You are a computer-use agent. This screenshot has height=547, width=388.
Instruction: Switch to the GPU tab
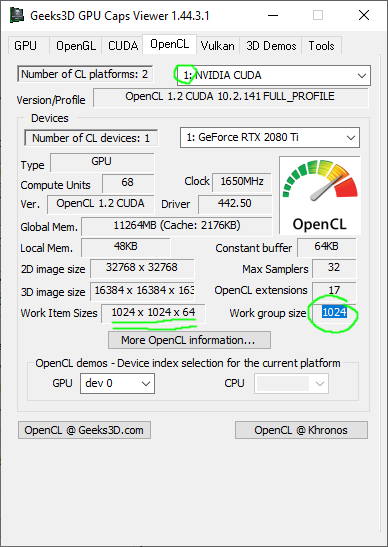(25, 46)
